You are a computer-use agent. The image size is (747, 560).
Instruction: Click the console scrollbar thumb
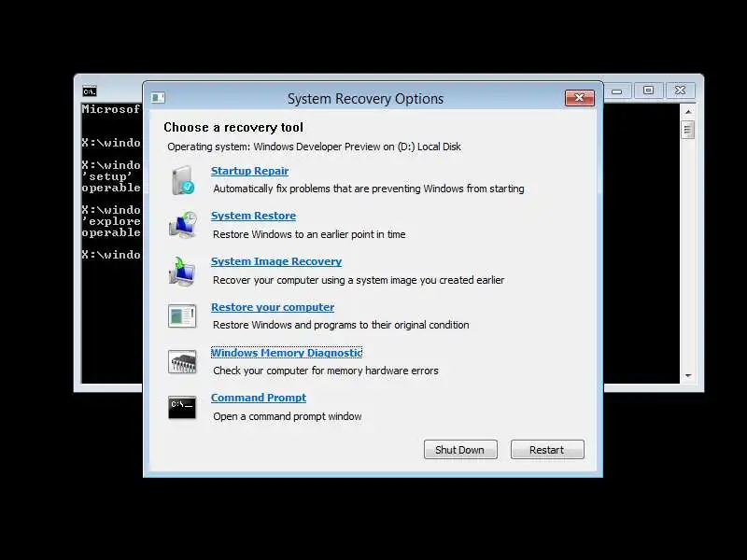[x=688, y=130]
